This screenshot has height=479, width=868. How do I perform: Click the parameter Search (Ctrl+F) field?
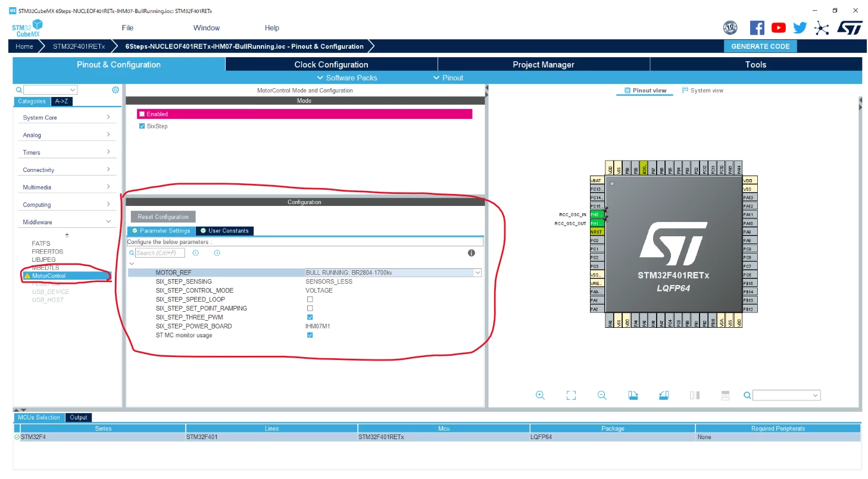(160, 253)
